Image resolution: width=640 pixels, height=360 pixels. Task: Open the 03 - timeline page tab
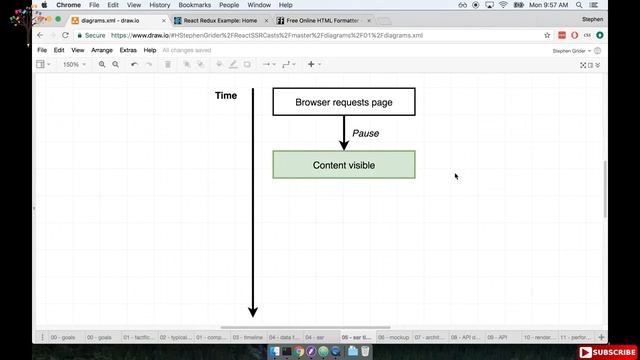247,337
